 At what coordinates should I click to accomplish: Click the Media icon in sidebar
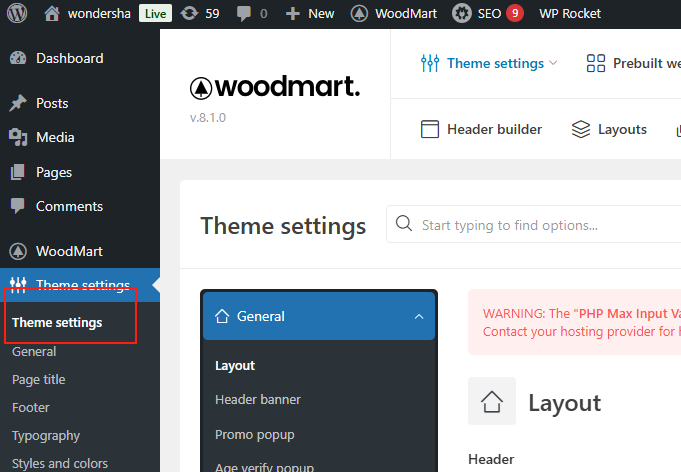(x=18, y=137)
